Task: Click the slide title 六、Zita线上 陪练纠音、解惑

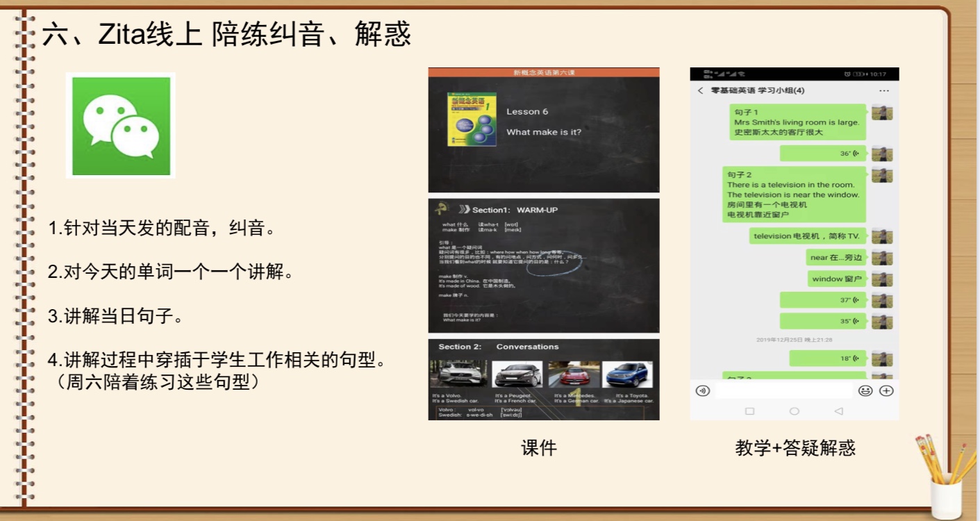Action: pyautogui.click(x=227, y=34)
